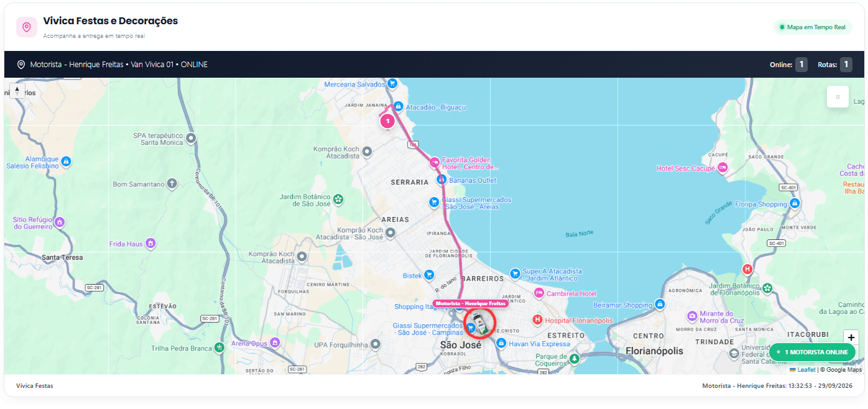Collapse the map using the up arrow
The width and height of the screenshot is (868, 409).
(17, 91)
